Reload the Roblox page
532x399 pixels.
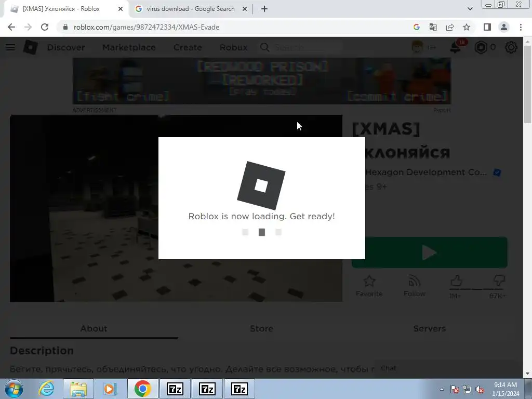[x=45, y=27]
